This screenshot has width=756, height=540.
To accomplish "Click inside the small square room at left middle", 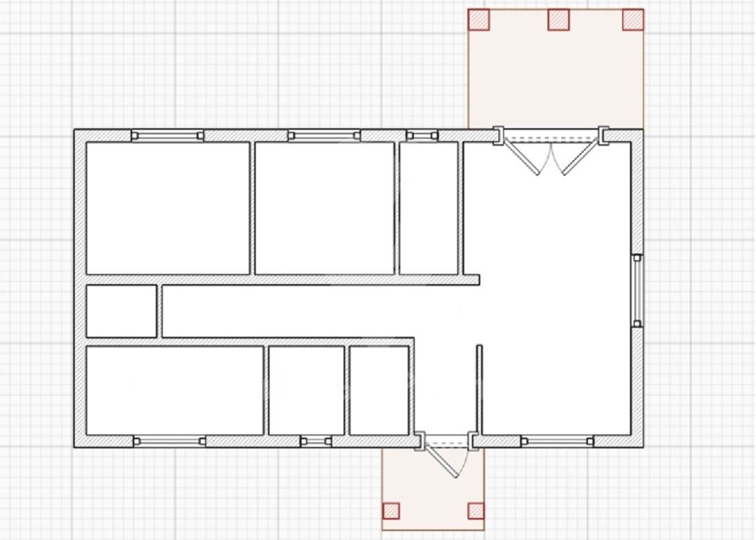I will (121, 311).
